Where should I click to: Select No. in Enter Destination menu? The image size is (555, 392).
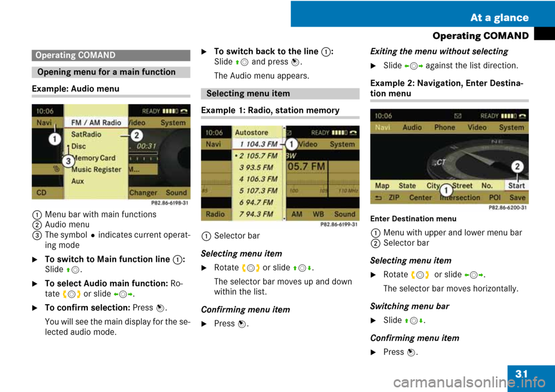[x=487, y=186]
